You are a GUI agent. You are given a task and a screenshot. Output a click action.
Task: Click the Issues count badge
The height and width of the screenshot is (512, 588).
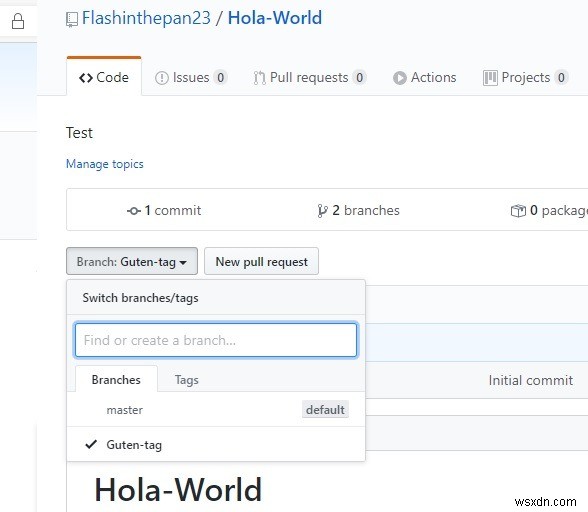220,78
